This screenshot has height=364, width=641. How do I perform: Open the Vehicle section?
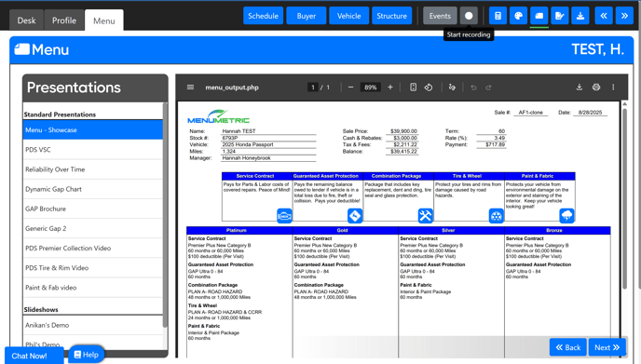tap(348, 16)
